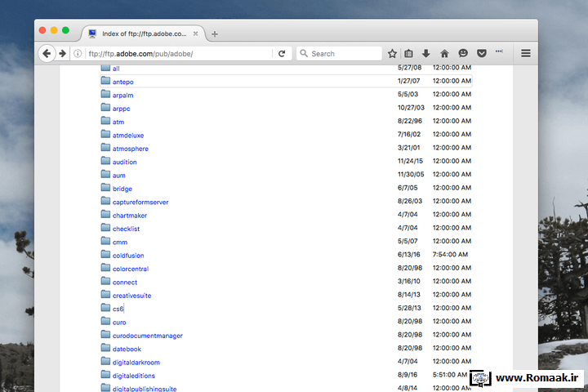
Task: Open the atm folder link
Action: point(118,122)
